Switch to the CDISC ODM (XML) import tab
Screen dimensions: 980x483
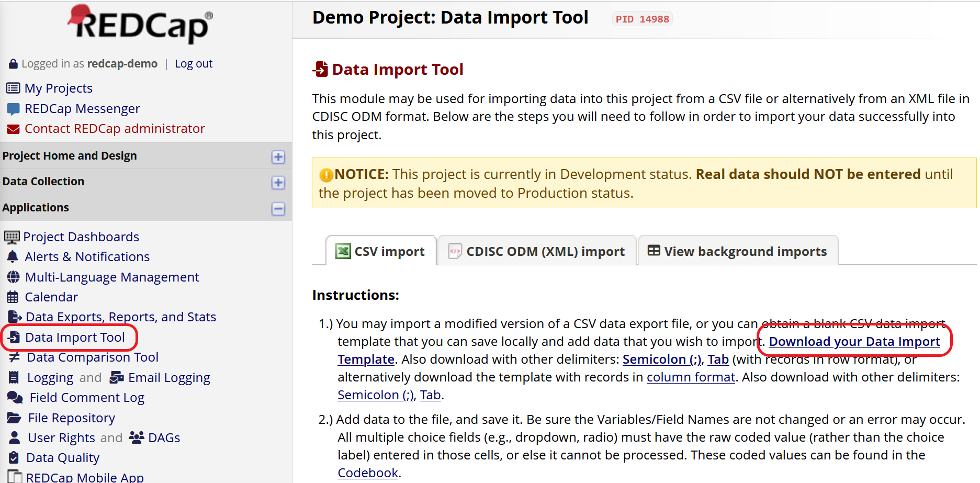[x=537, y=251]
